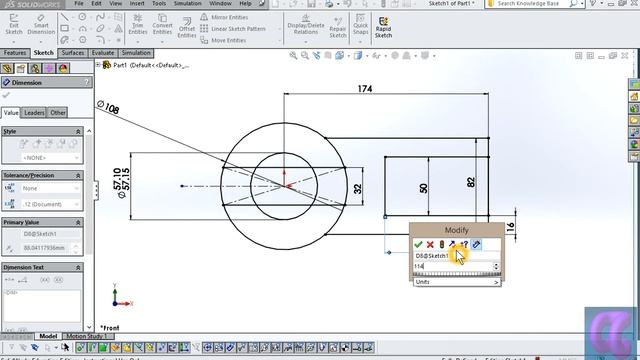
Task: Click the Modify dialog value input field
Action: (x=453, y=266)
